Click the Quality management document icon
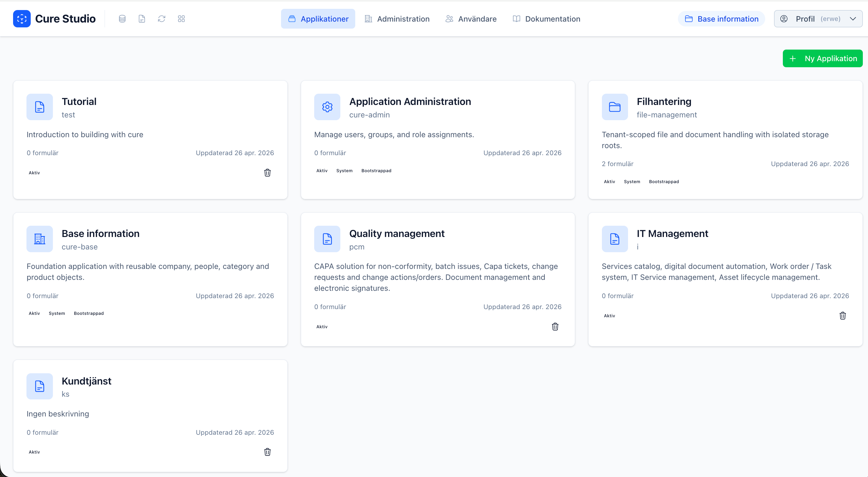The width and height of the screenshot is (868, 477). point(327,239)
